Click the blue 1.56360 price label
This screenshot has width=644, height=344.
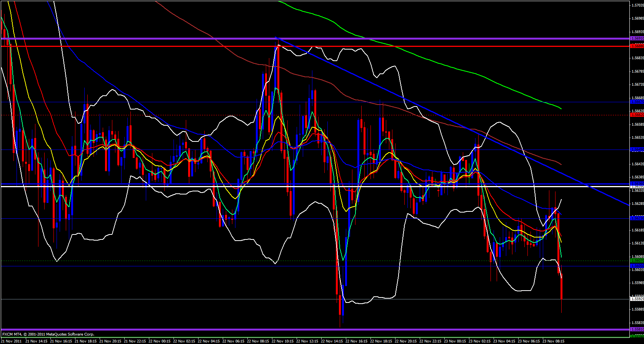pyautogui.click(x=637, y=183)
